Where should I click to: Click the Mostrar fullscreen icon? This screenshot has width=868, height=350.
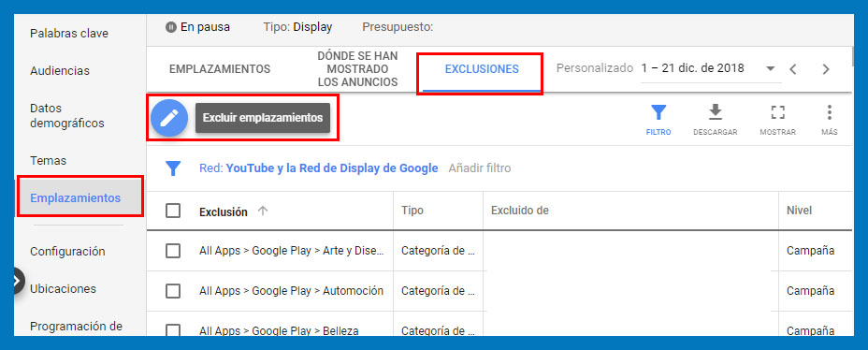click(x=778, y=113)
